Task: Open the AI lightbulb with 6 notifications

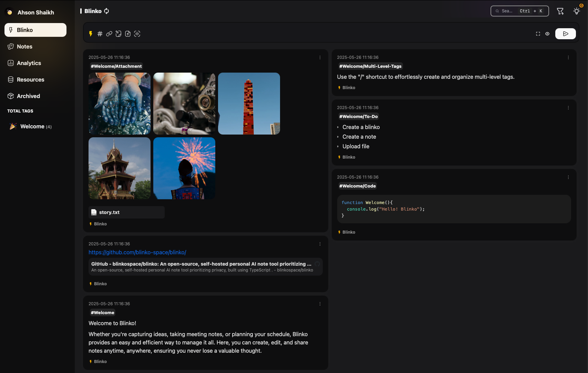Action: tap(576, 11)
